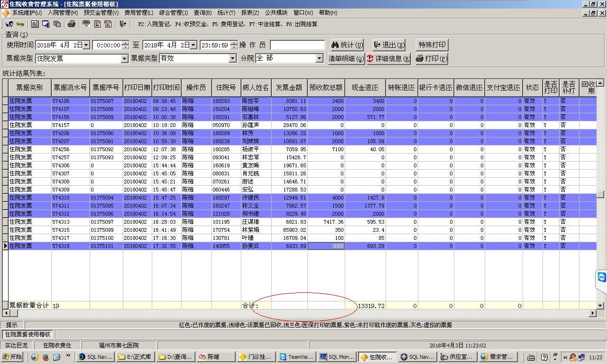The image size is (607, 364).
Task: Expand the quick launch overflow chevron
Action: click(x=68, y=355)
